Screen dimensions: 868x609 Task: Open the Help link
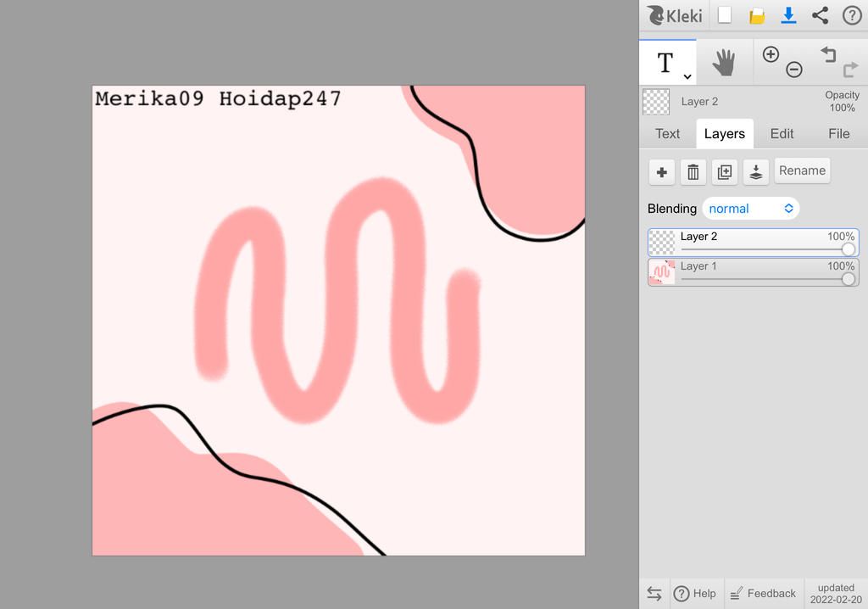point(695,594)
